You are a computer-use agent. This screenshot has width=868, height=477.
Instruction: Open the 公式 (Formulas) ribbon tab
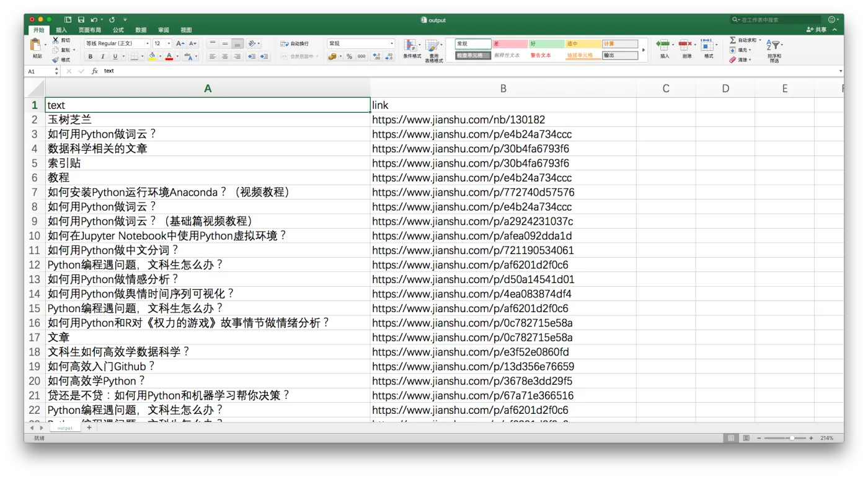(118, 30)
